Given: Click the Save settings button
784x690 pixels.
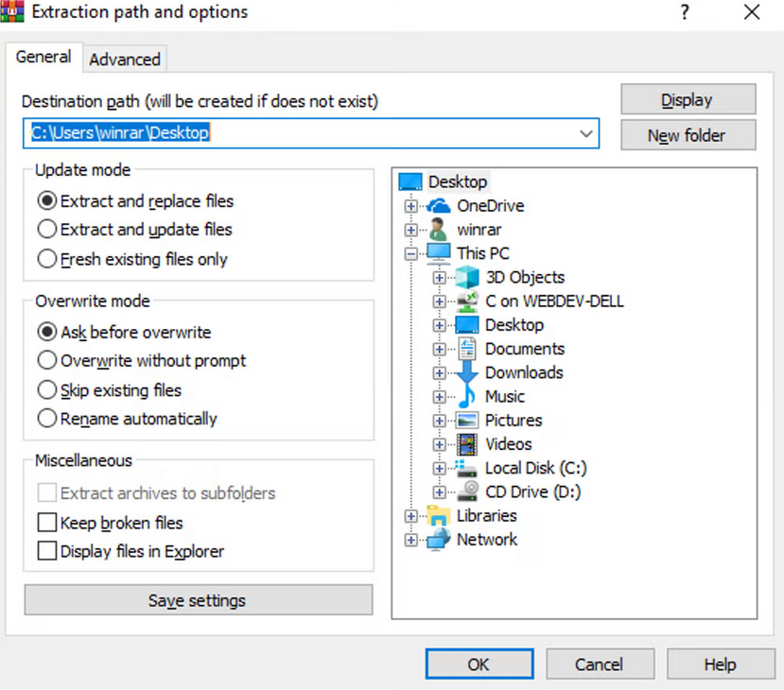Looking at the screenshot, I should click(198, 600).
